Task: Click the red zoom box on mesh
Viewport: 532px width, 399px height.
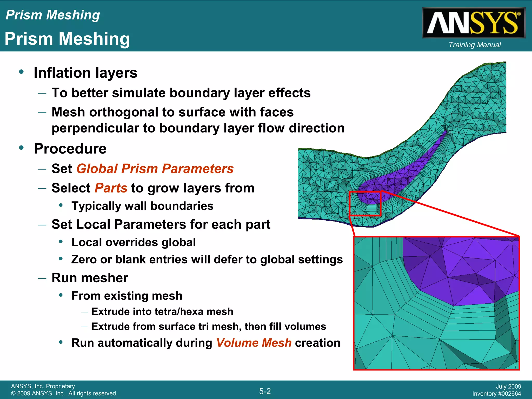Action: pos(365,204)
